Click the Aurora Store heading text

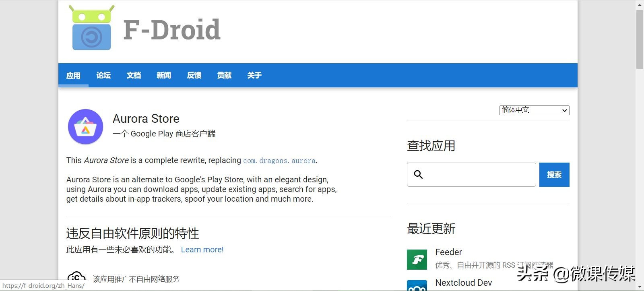point(146,119)
